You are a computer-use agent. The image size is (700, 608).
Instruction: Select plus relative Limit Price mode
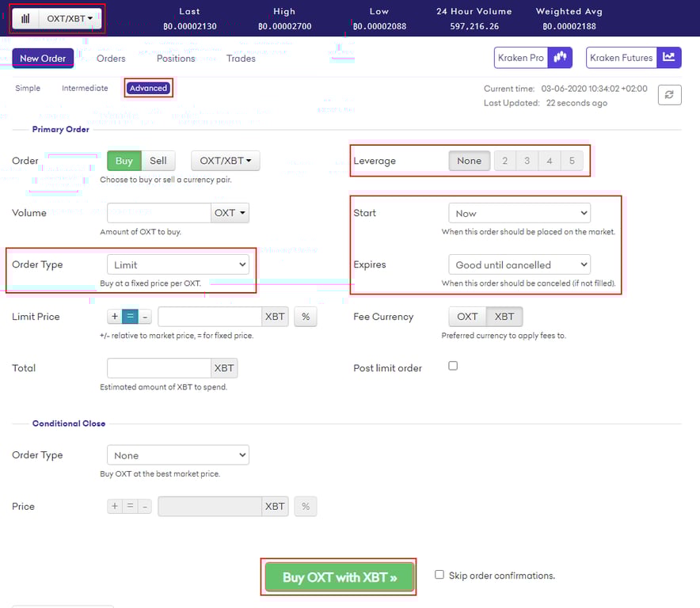tap(115, 317)
